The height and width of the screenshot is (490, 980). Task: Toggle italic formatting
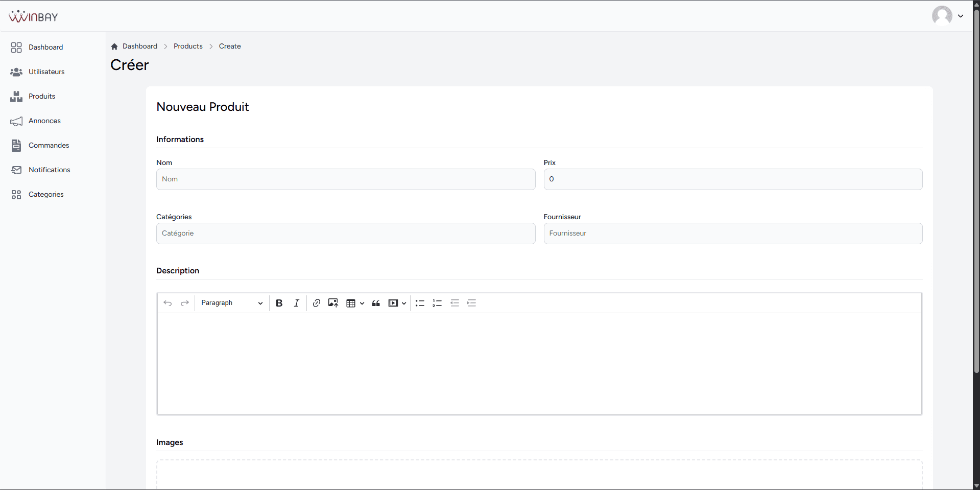click(x=296, y=303)
